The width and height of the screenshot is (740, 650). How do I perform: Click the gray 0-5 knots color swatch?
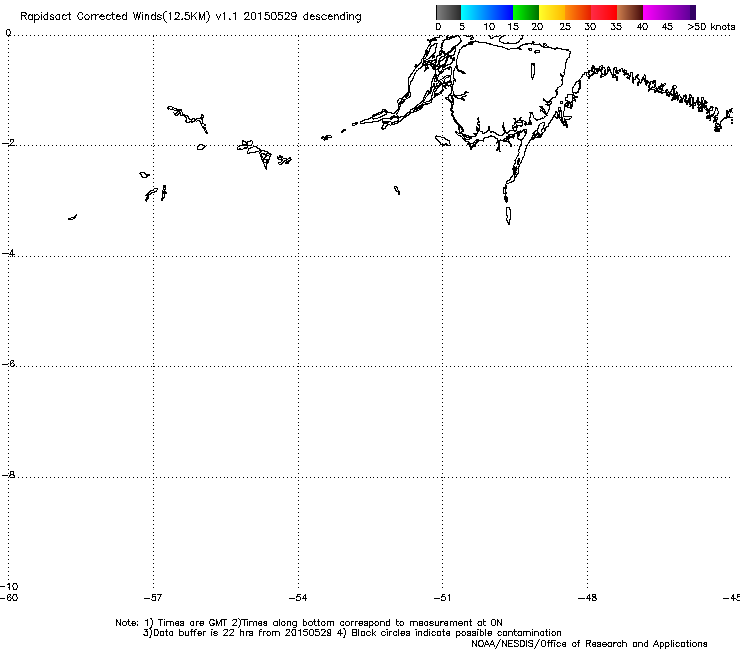(448, 12)
